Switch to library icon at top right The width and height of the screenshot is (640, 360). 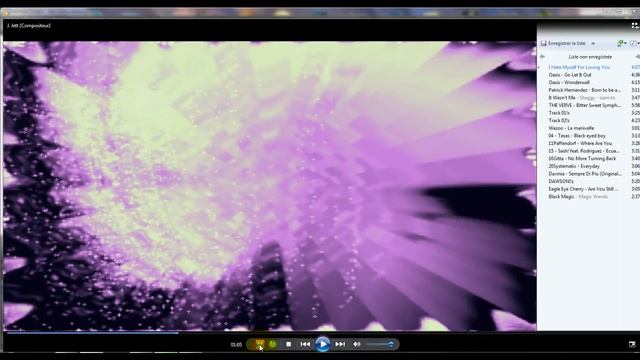click(635, 25)
